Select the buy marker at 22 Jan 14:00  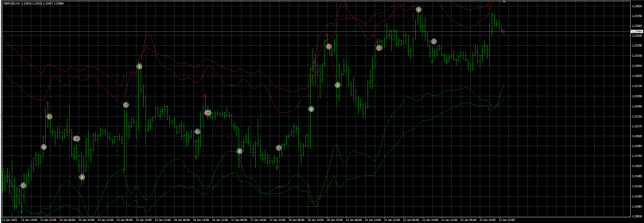(434, 42)
